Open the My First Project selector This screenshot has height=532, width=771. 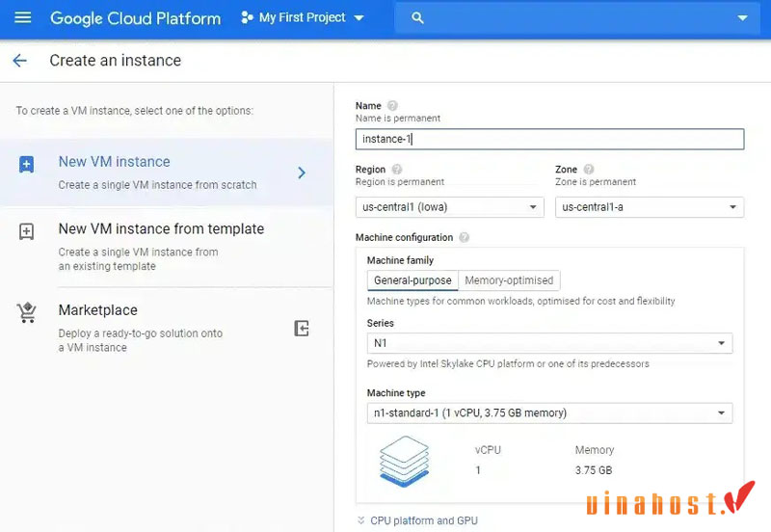[x=303, y=17]
